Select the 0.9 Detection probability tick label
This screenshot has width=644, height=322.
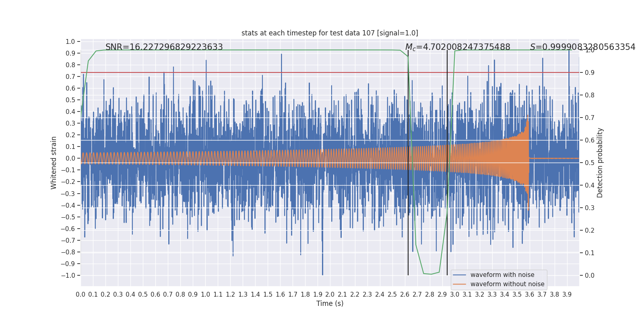pos(590,73)
